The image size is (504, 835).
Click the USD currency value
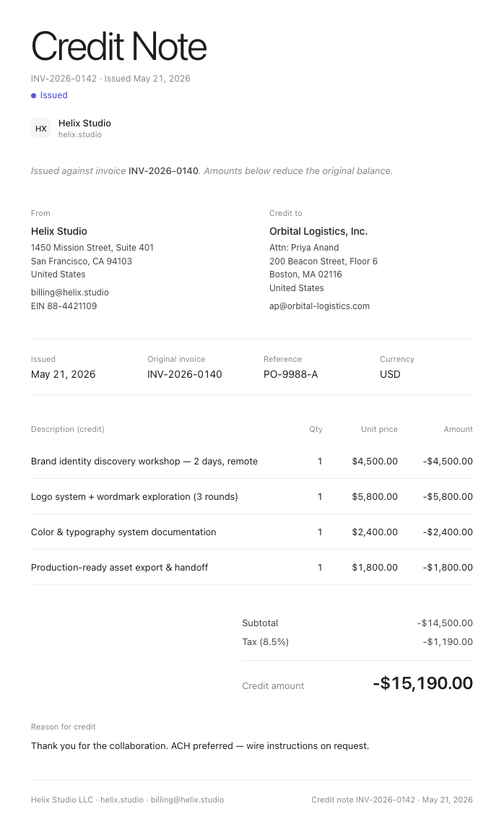[x=390, y=374]
